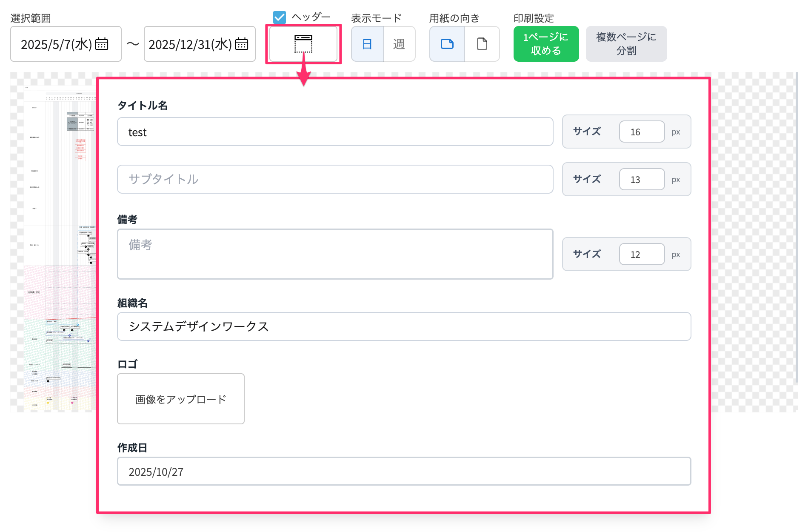Click the title size field showing 16
The width and height of the screenshot is (811, 532).
pos(641,132)
